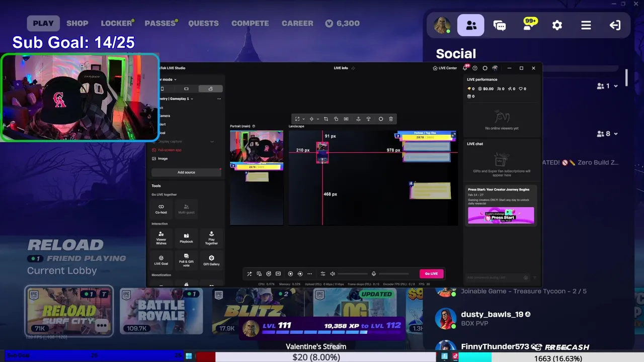
Task: Open Fortnite notifications with 99+ badge
Action: [x=529, y=24]
